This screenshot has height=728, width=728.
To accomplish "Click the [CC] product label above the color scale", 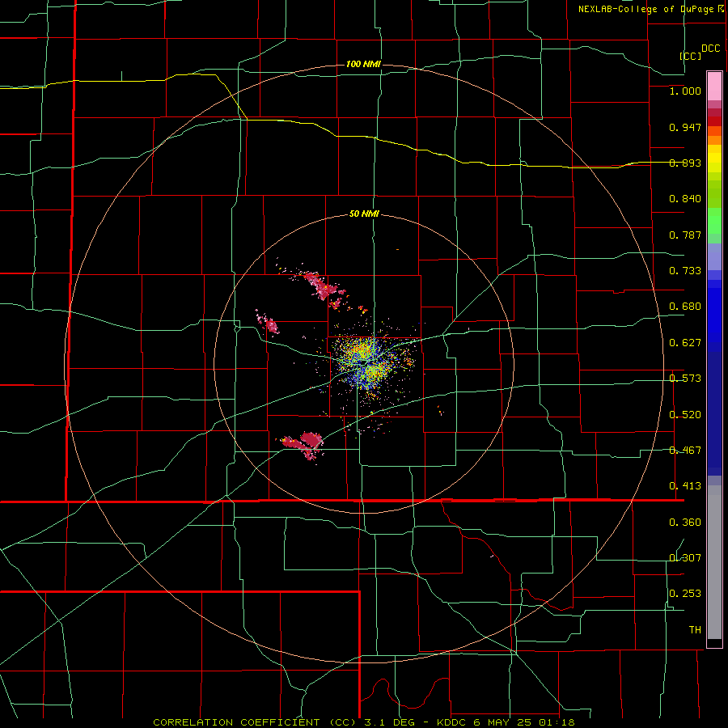I will [690, 56].
